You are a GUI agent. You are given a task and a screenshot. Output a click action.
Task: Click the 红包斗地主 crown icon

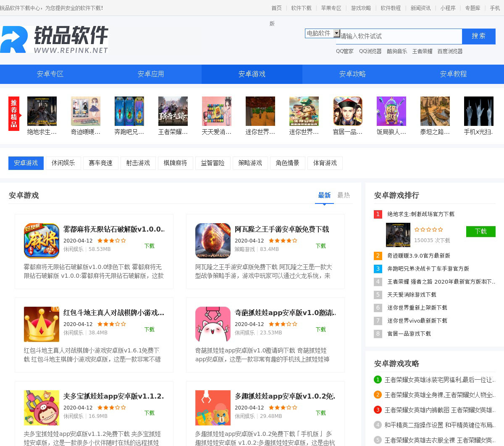click(x=42, y=324)
